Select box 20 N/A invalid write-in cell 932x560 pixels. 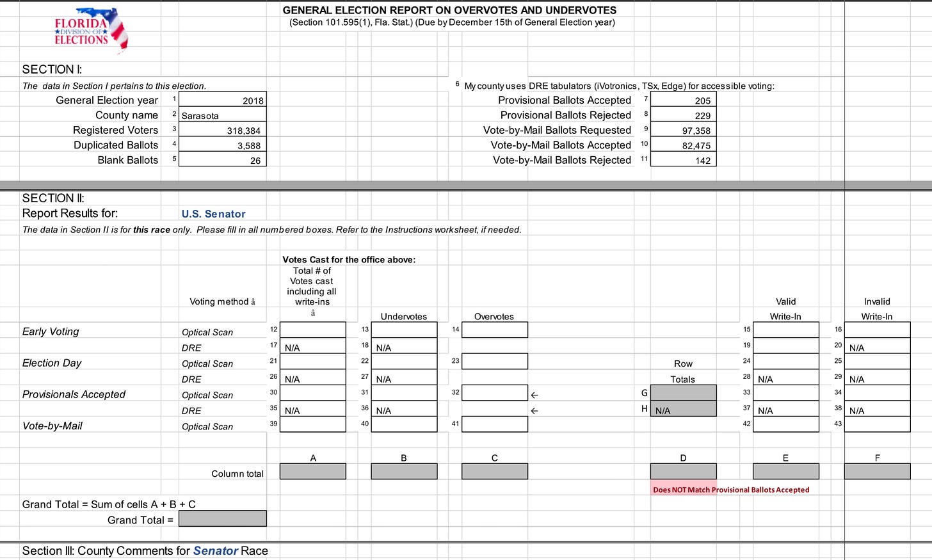coord(877,346)
